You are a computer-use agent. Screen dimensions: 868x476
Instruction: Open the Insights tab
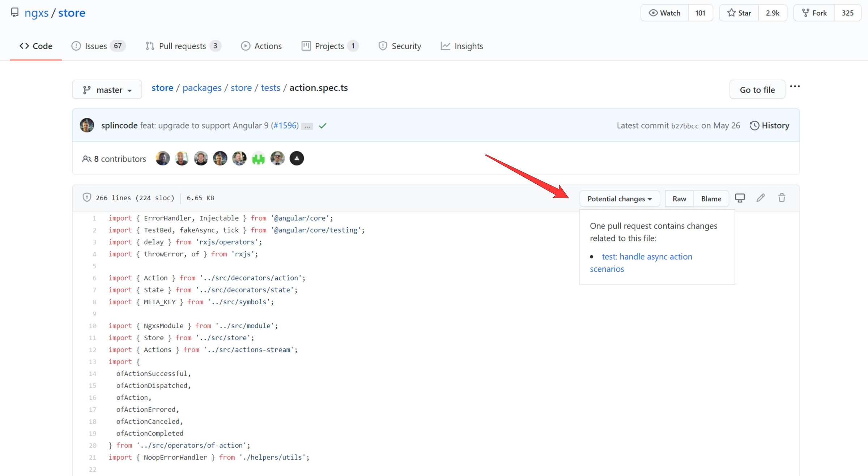462,46
